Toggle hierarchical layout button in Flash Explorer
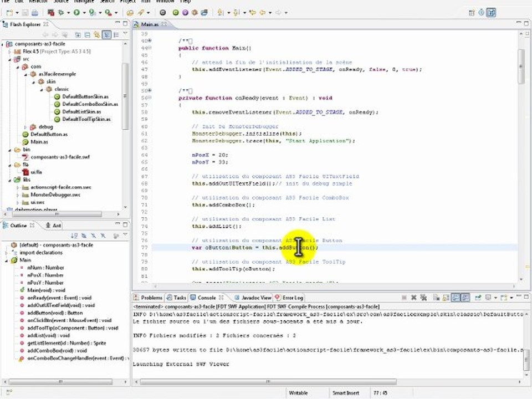 108,35
